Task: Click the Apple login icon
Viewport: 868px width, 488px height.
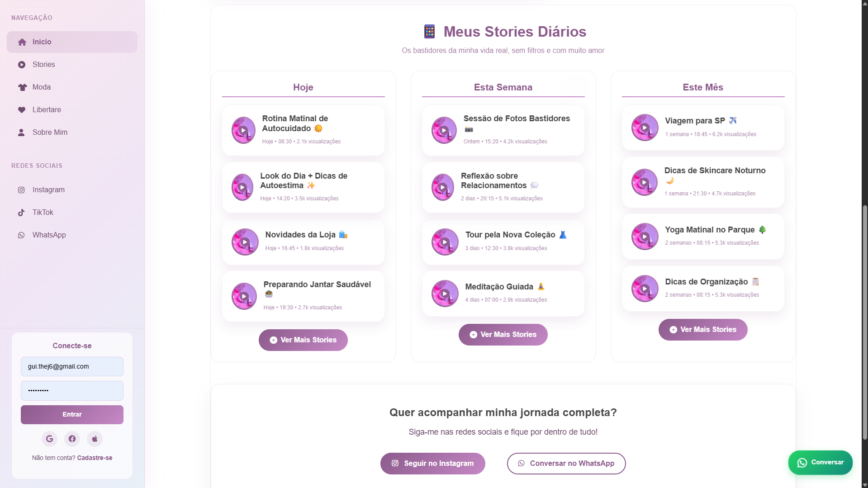Action: 95,439
